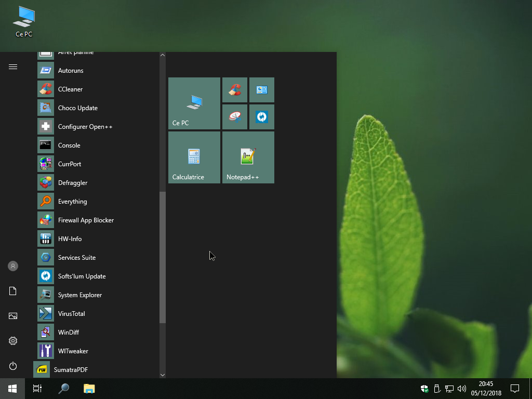The image size is (532, 399).
Task: Open Configurer Open++ entry
Action: click(x=97, y=127)
